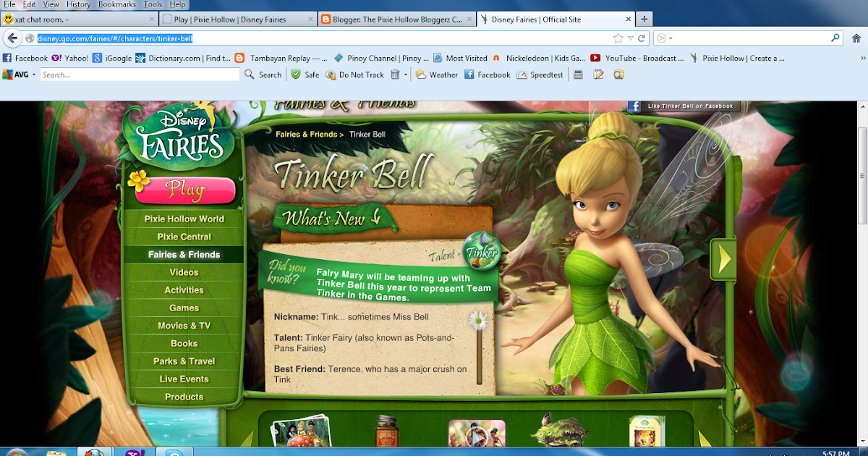Open Dictionary.com bookmark

(x=184, y=58)
